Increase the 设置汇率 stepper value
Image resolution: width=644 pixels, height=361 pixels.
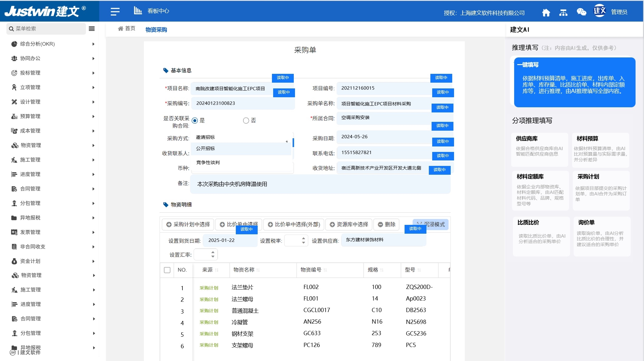pos(213,252)
